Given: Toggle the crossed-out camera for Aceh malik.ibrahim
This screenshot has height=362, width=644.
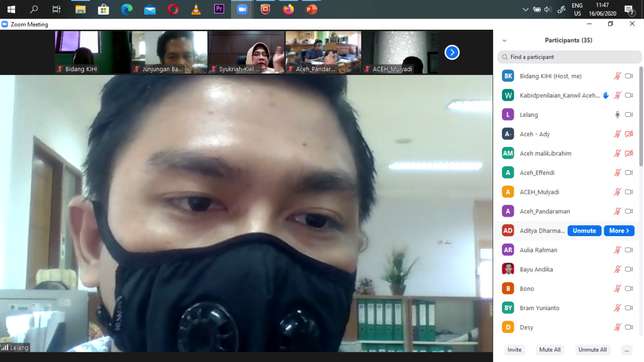Looking at the screenshot, I should [x=629, y=154].
